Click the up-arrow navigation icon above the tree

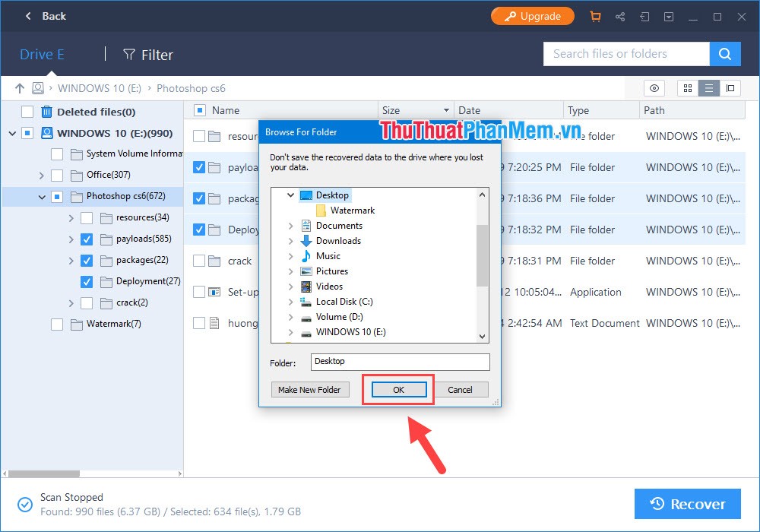(19, 88)
